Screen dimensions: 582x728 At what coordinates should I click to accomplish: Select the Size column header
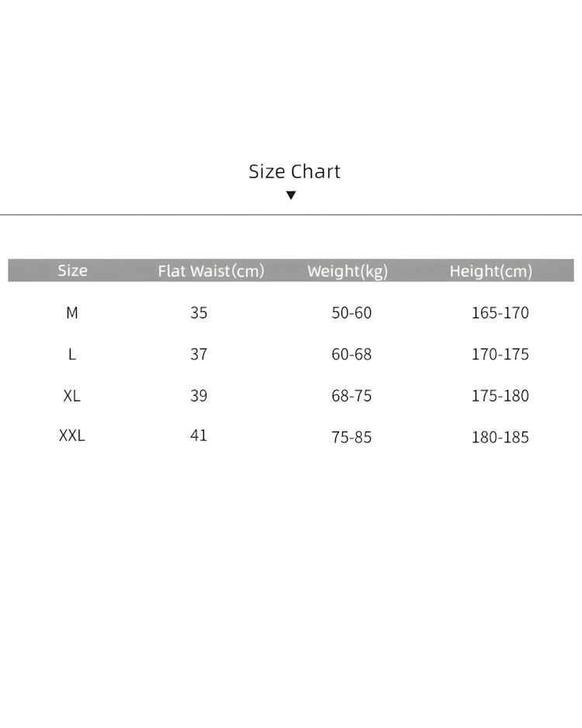(72, 270)
